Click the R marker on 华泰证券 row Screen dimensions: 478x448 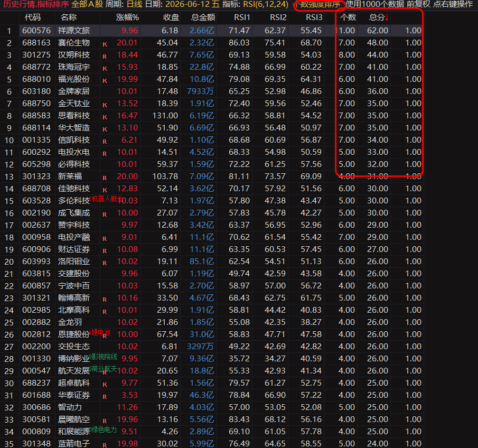tap(105, 397)
